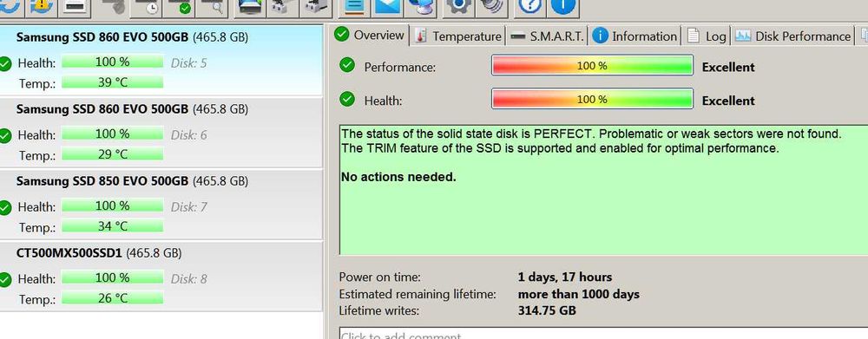Click the green check icon beside Performance

pos(347,65)
